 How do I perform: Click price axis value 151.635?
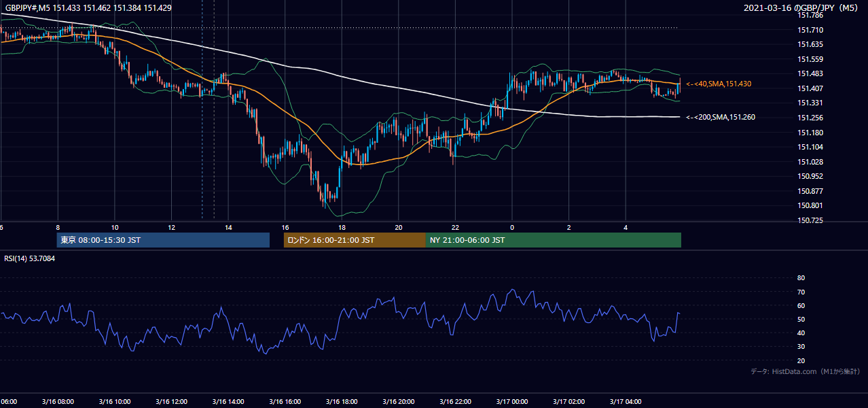point(810,45)
